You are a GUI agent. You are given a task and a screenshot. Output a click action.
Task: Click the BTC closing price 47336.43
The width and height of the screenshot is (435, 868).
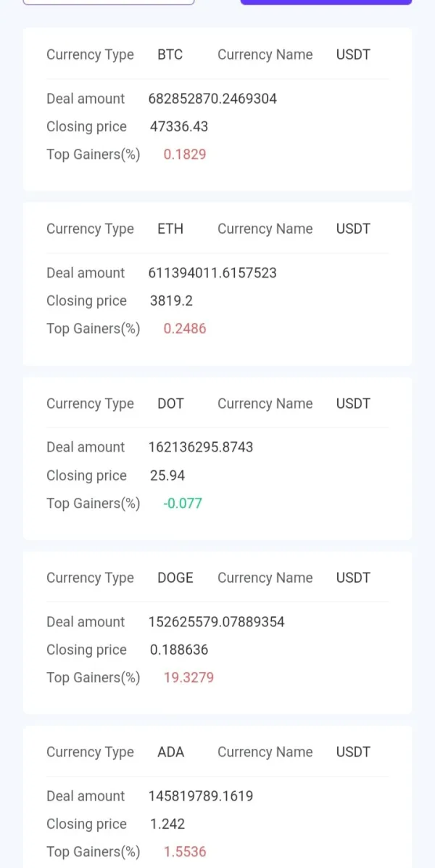point(179,126)
